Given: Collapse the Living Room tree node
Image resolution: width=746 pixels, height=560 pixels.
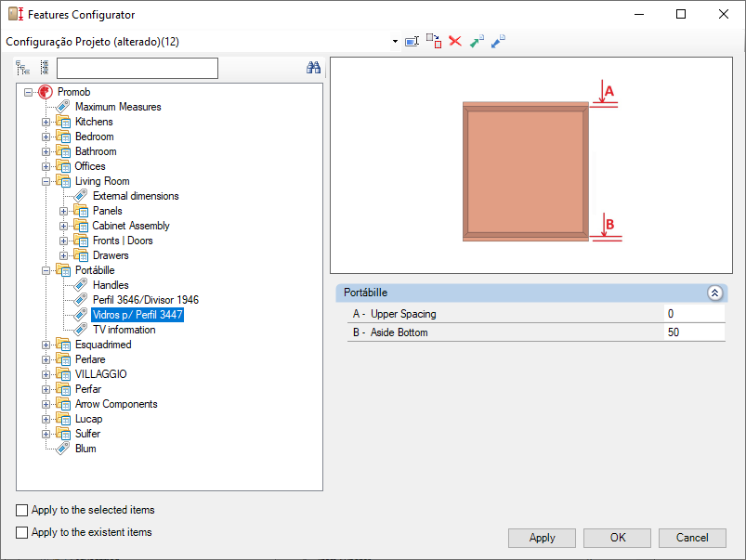Looking at the screenshot, I should 46,181.
